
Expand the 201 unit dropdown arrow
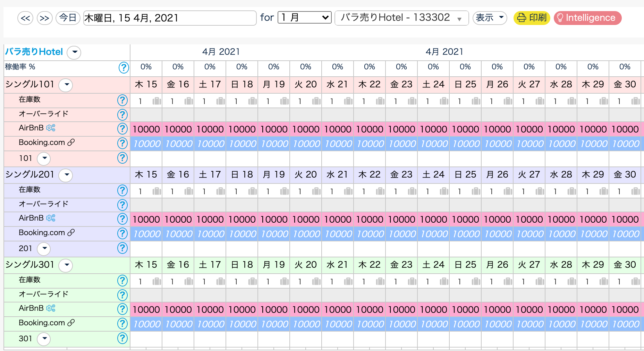(44, 249)
